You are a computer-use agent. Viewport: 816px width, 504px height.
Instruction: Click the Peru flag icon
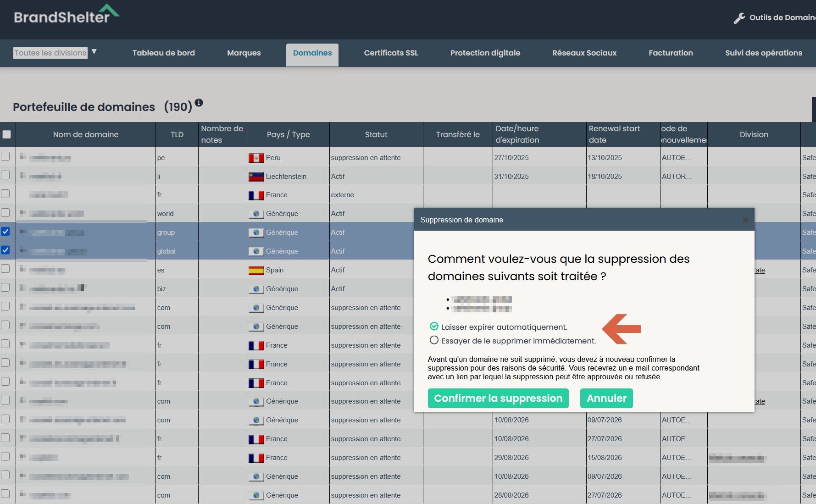(256, 158)
